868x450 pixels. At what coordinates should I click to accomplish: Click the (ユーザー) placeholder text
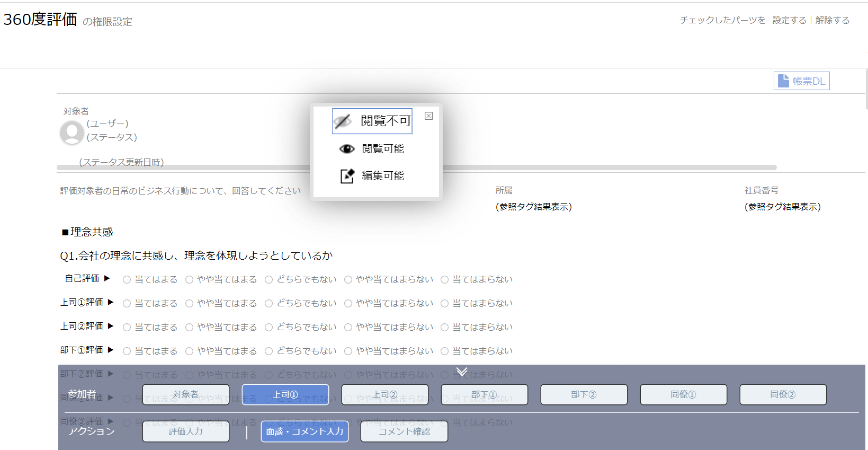(x=108, y=123)
